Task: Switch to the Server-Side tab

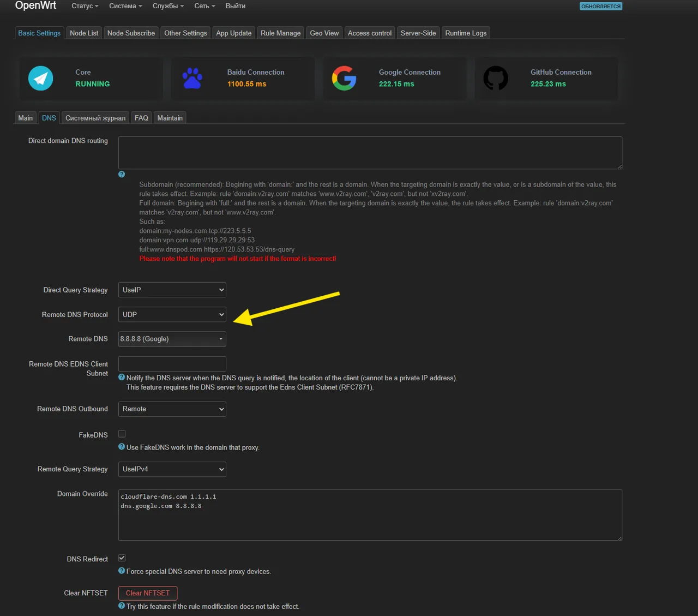Action: pyautogui.click(x=418, y=33)
